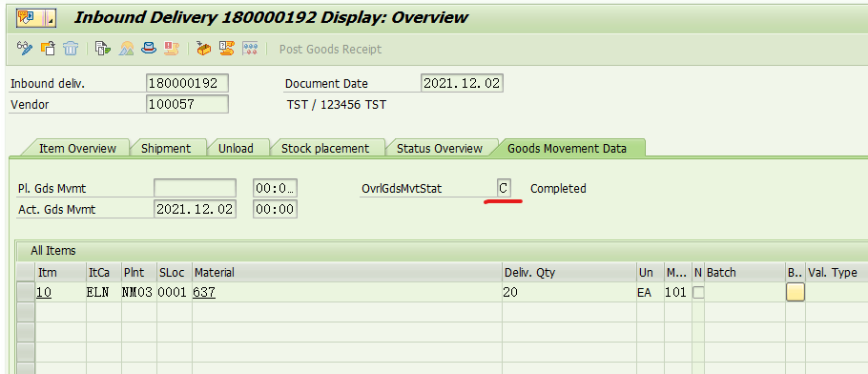Toggle the N checkbox in item 10 row
This screenshot has height=374, width=868.
coord(698,293)
